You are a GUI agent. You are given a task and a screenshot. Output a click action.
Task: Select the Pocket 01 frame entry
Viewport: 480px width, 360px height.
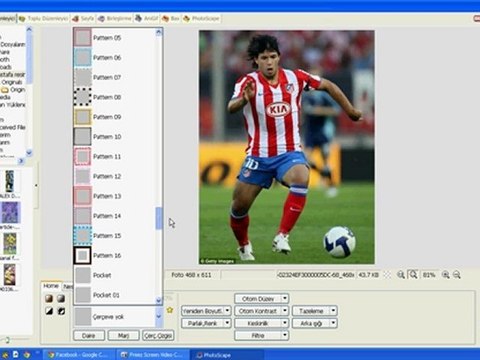(x=114, y=295)
